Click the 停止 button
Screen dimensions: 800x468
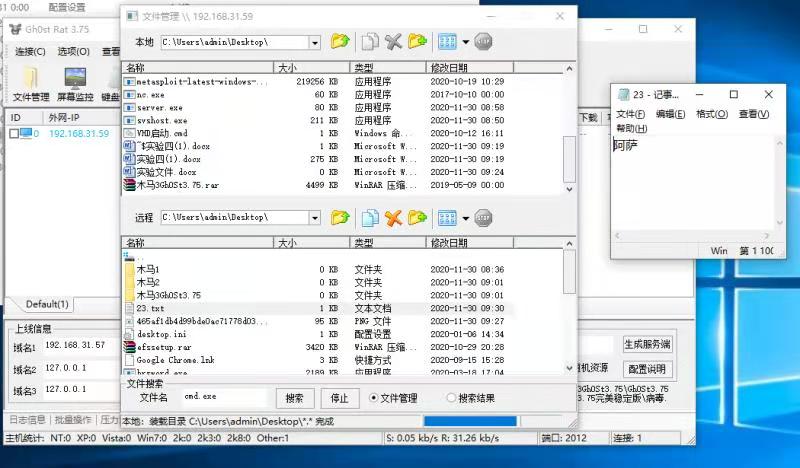point(339,398)
